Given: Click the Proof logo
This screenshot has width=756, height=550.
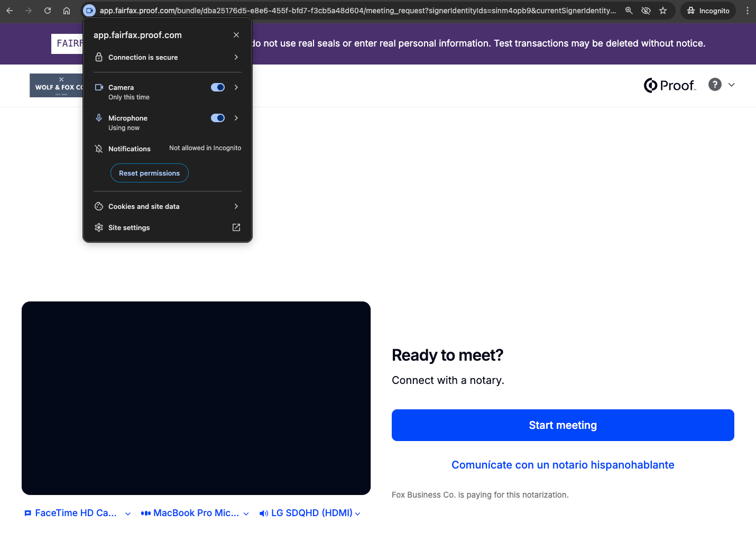Looking at the screenshot, I should point(670,85).
